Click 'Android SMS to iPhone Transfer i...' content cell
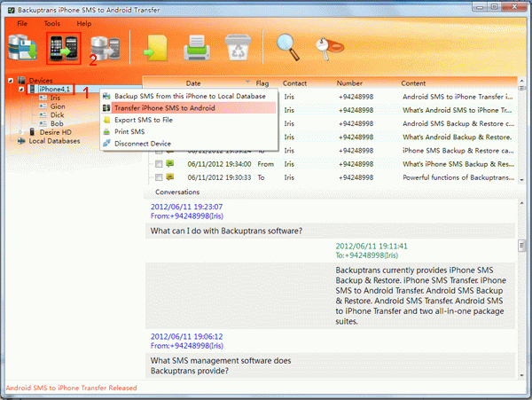The width and height of the screenshot is (532, 400). pyautogui.click(x=458, y=97)
